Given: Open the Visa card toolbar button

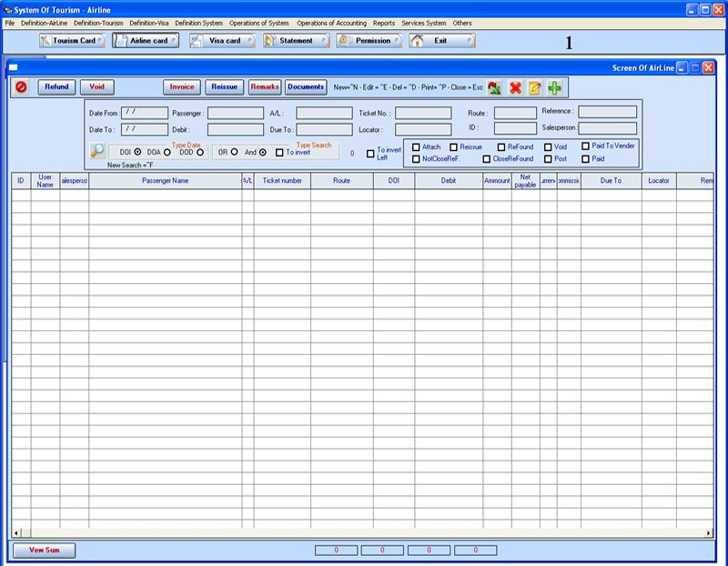Looking at the screenshot, I should (222, 41).
